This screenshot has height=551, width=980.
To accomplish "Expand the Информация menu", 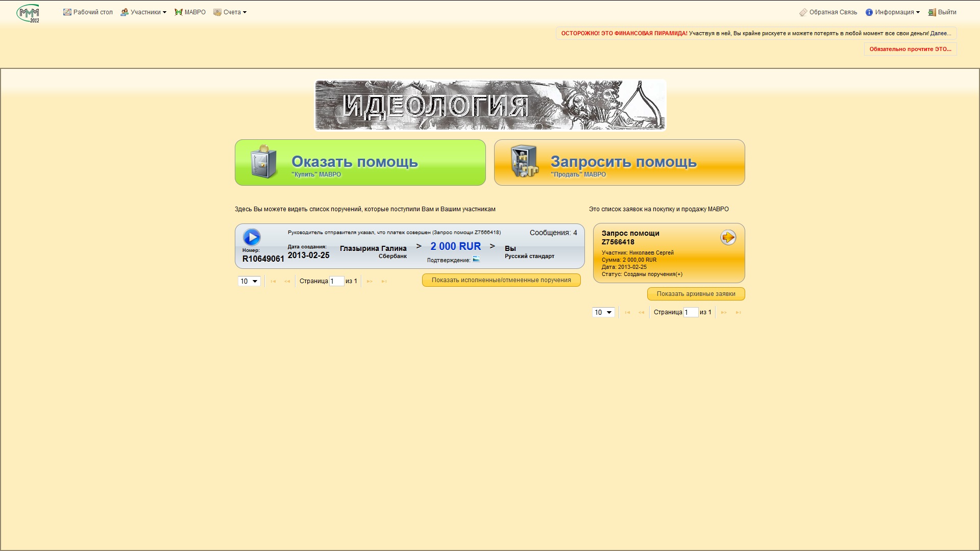I will (893, 12).
